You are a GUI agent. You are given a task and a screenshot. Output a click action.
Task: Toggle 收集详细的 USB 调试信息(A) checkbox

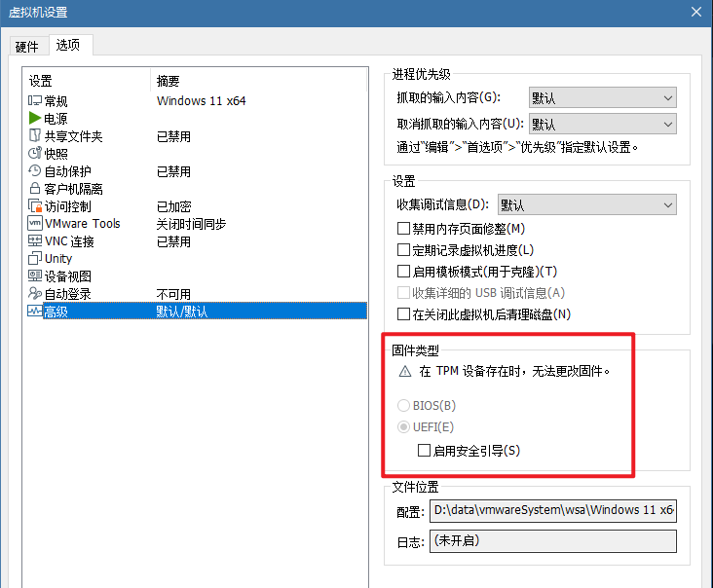pos(403,293)
